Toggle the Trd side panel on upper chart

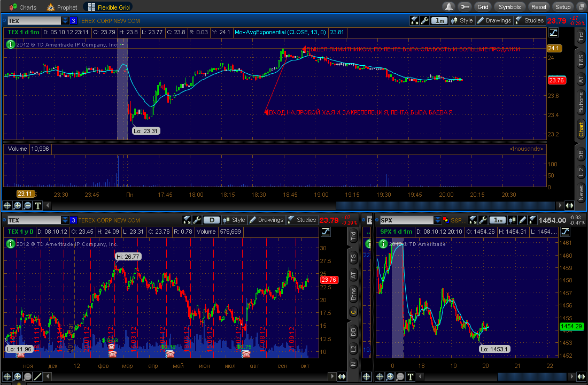point(581,36)
